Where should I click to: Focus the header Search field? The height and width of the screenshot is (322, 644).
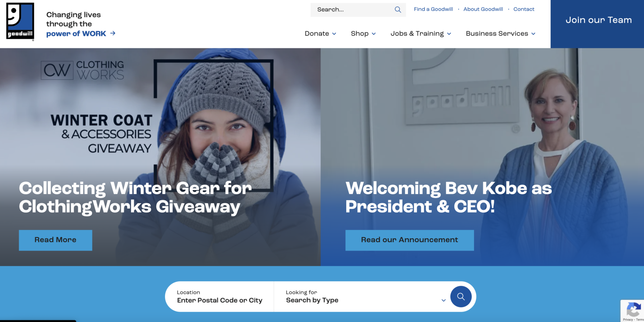[x=352, y=10]
